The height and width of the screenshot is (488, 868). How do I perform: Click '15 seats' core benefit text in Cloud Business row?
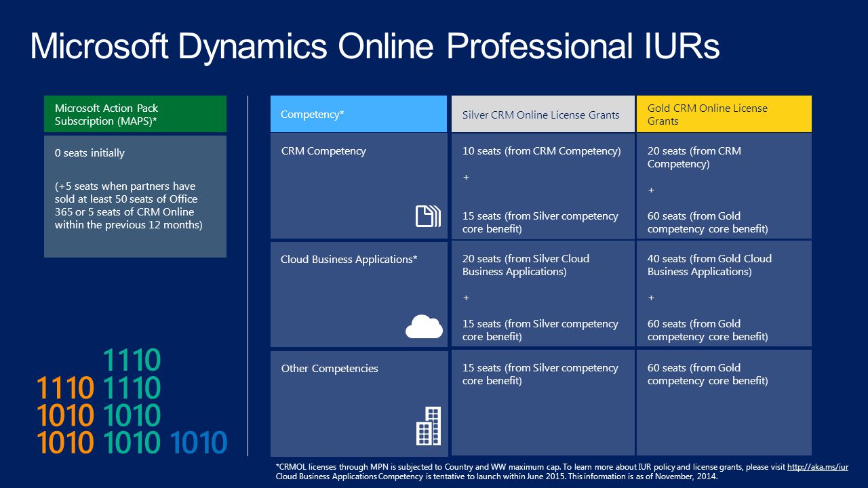(x=540, y=330)
